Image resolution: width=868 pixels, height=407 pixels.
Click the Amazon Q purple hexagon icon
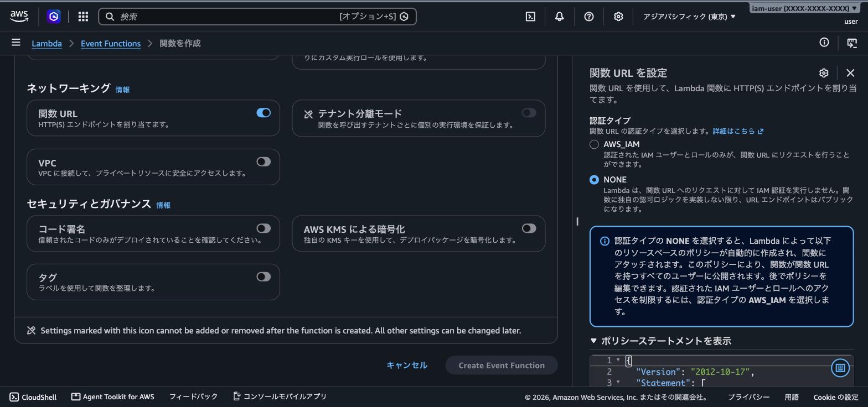click(x=54, y=17)
